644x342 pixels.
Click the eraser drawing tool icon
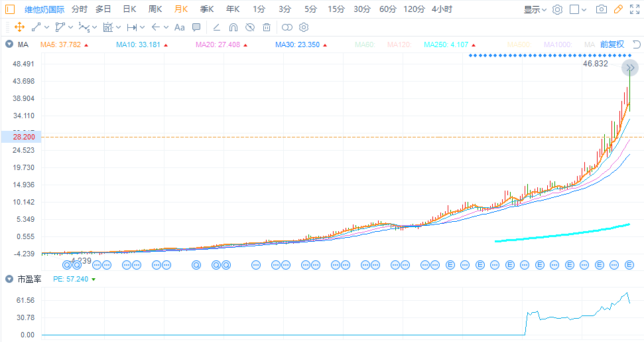(x=217, y=27)
